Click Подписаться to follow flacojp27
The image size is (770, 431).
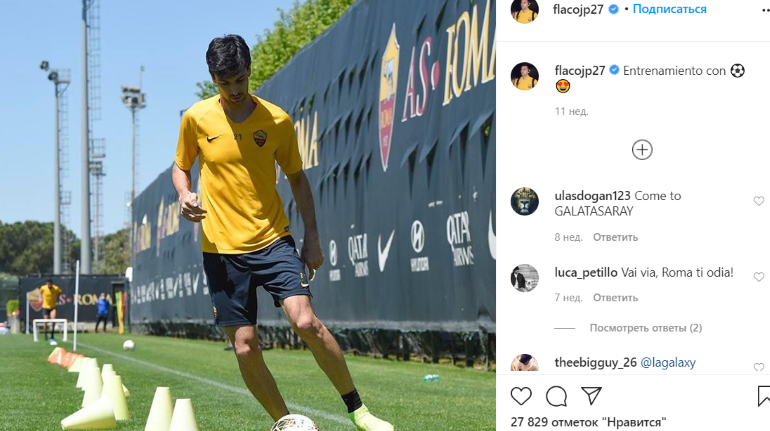[x=669, y=9]
